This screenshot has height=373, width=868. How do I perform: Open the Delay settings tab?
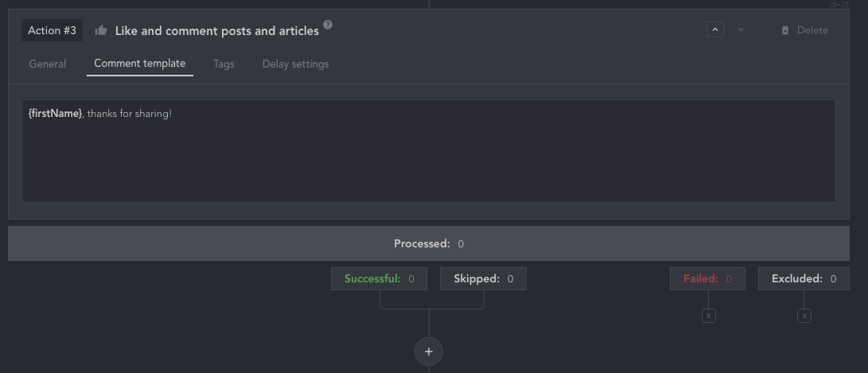coord(296,64)
